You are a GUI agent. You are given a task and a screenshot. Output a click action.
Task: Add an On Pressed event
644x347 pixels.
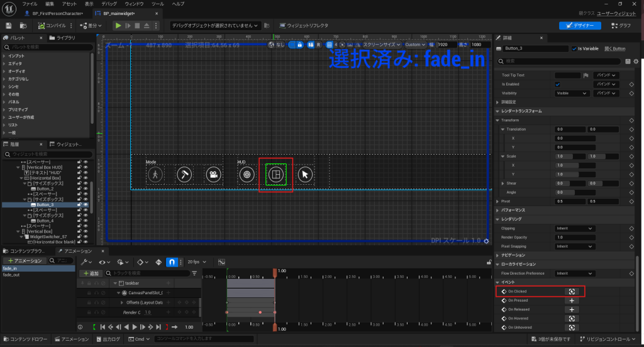pos(572,300)
